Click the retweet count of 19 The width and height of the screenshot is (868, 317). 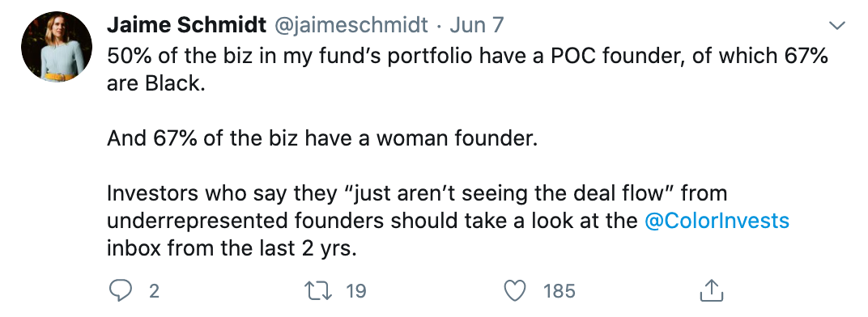click(x=356, y=291)
